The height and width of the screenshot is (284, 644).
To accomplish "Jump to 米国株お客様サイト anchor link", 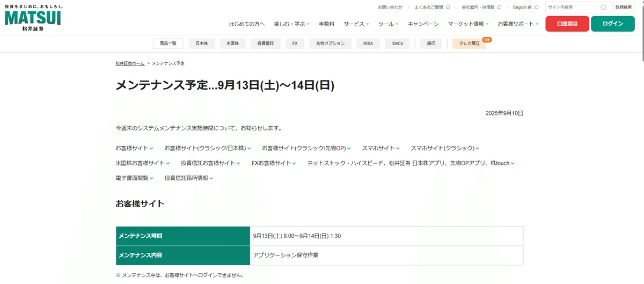I will tap(142, 163).
